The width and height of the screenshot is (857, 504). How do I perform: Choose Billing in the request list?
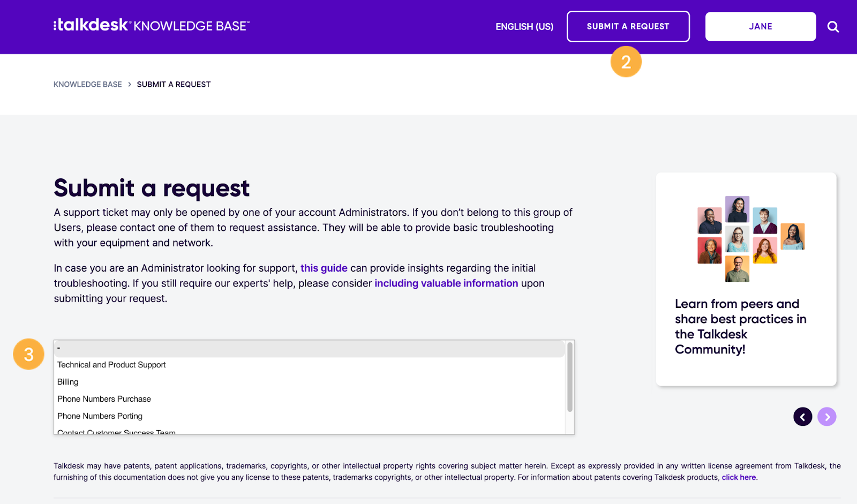(x=310, y=382)
